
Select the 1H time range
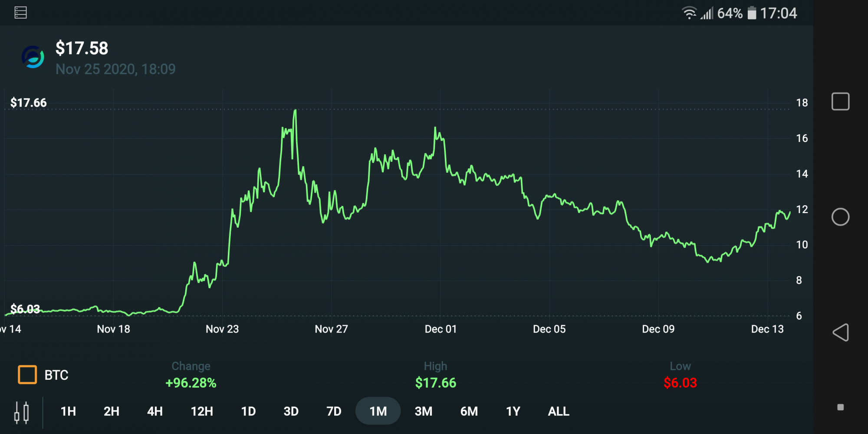tap(68, 411)
